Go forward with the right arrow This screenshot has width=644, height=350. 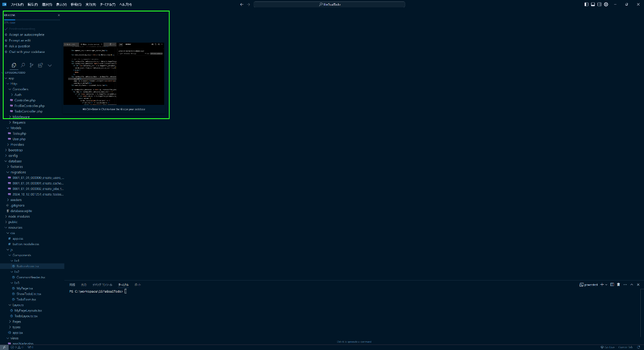tap(249, 4)
